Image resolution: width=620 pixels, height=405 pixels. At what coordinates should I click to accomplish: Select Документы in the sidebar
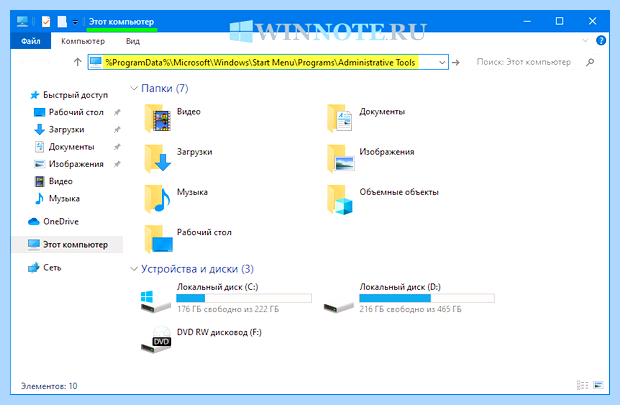pos(72,147)
